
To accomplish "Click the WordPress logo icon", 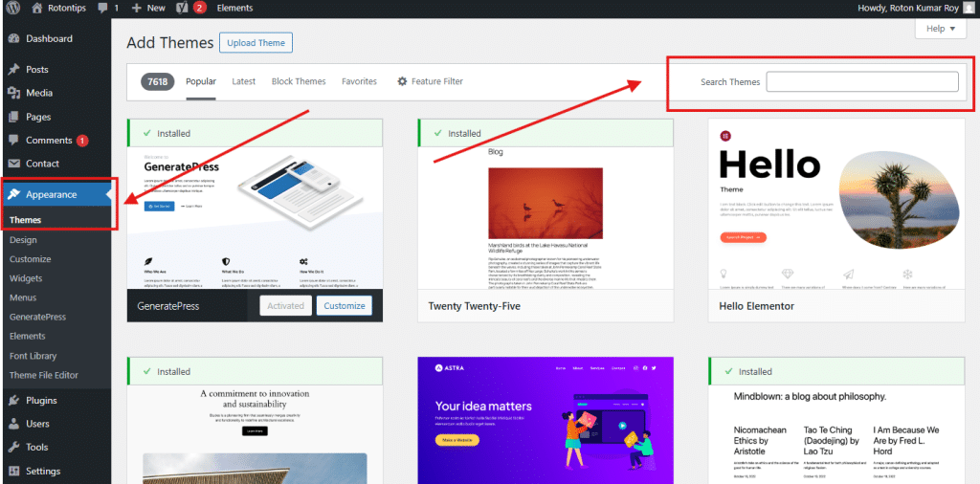I will click(12, 8).
